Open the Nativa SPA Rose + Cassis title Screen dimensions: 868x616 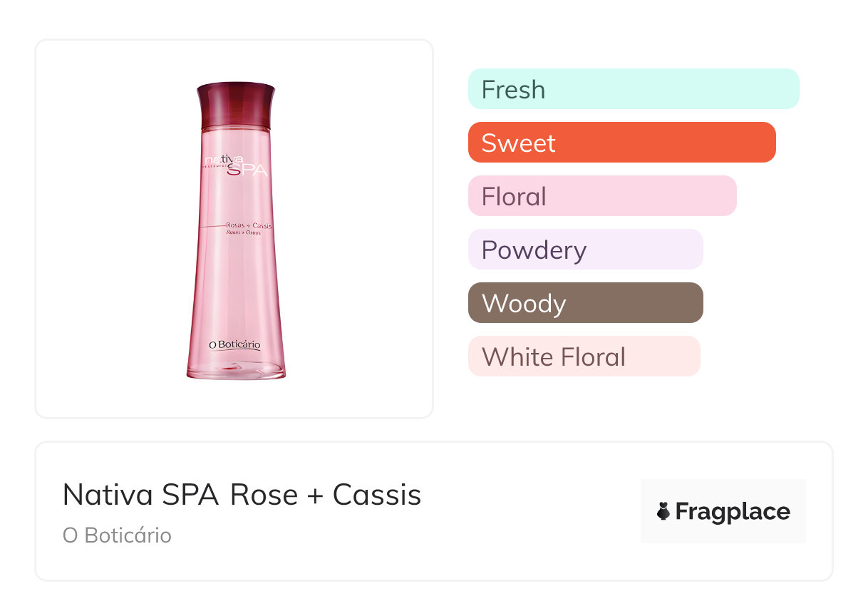242,495
